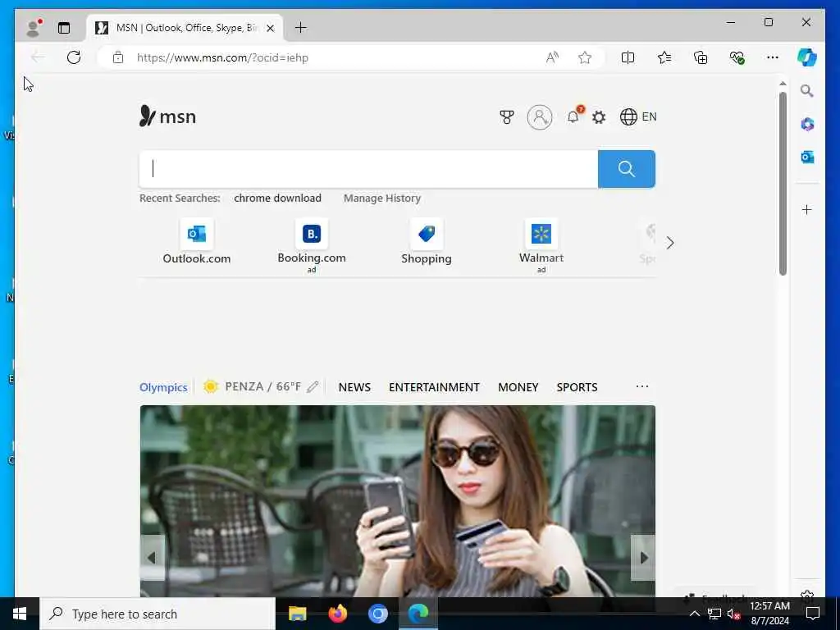Expand more news categories ellipsis

tap(642, 386)
